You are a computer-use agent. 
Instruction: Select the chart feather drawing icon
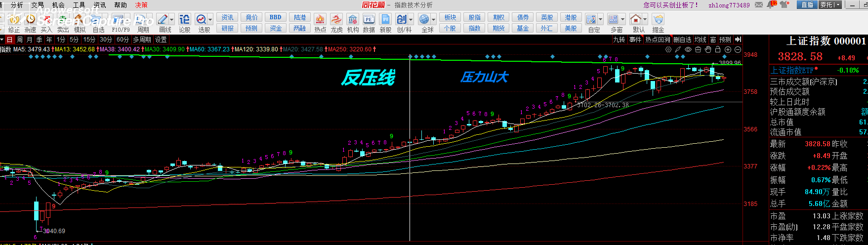click(x=678, y=49)
